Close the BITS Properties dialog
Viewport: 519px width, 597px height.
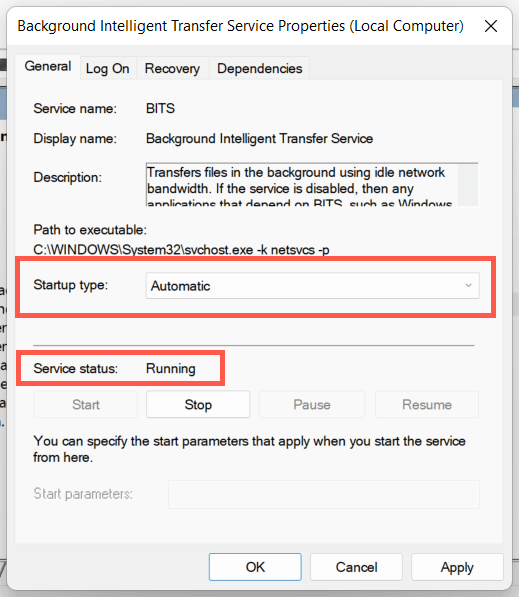[x=490, y=26]
